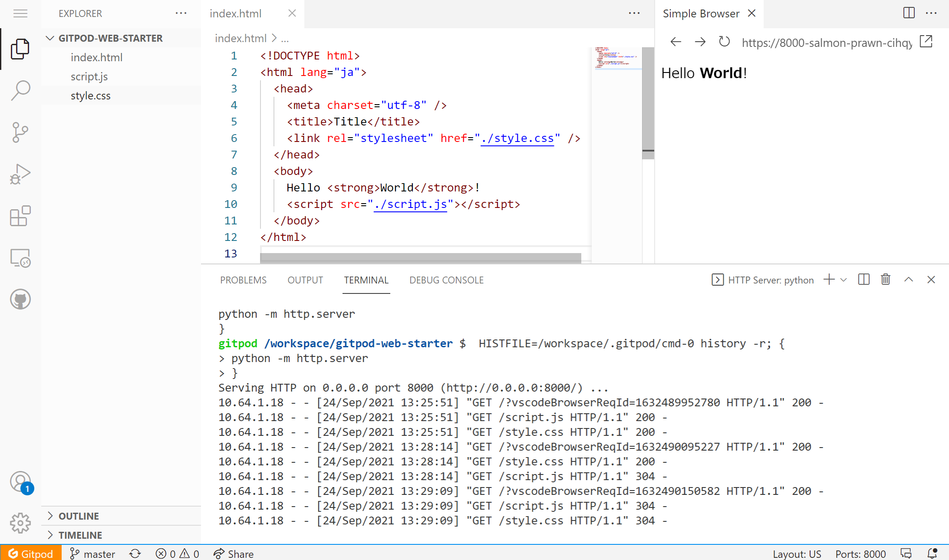The width and height of the screenshot is (949, 560).
Task: Switch to the PROBLEMS tab
Action: [243, 280]
